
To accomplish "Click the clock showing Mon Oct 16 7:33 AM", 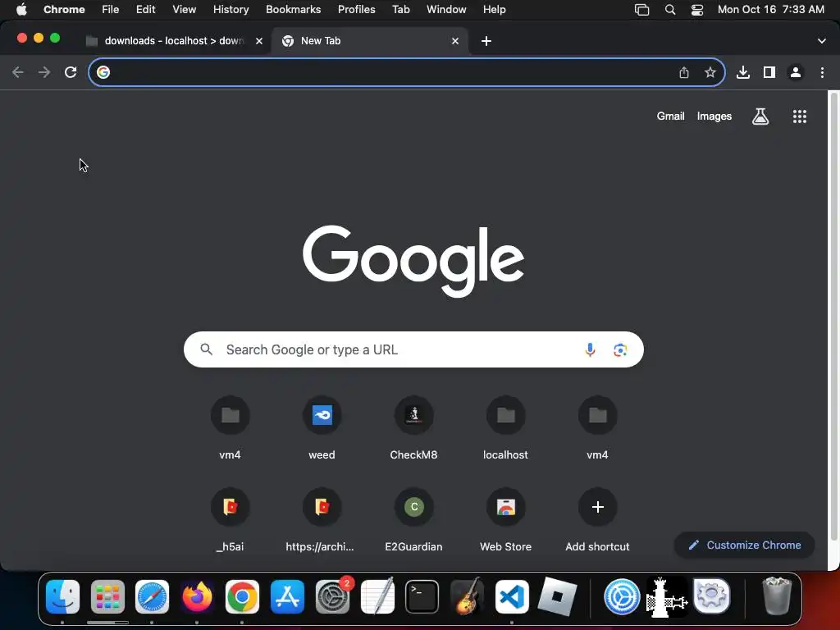I will tap(770, 10).
